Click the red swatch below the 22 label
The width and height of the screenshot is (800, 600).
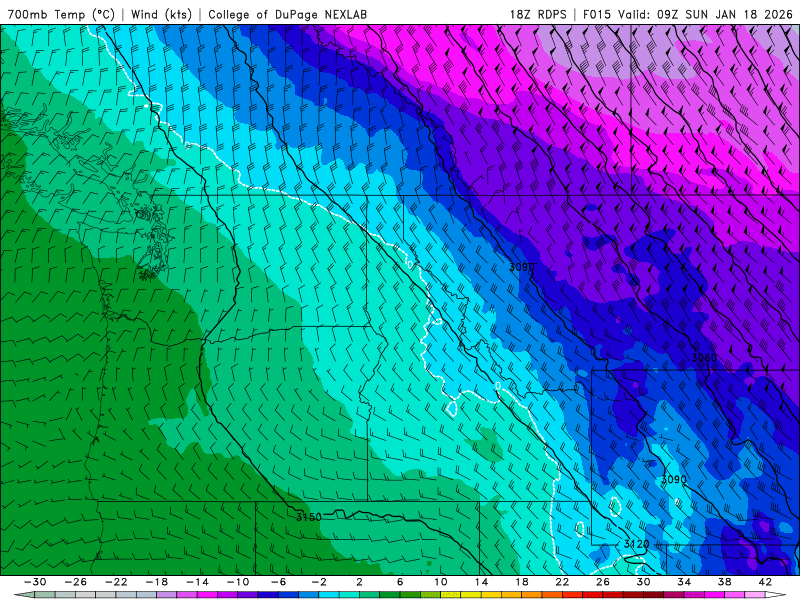[572, 595]
